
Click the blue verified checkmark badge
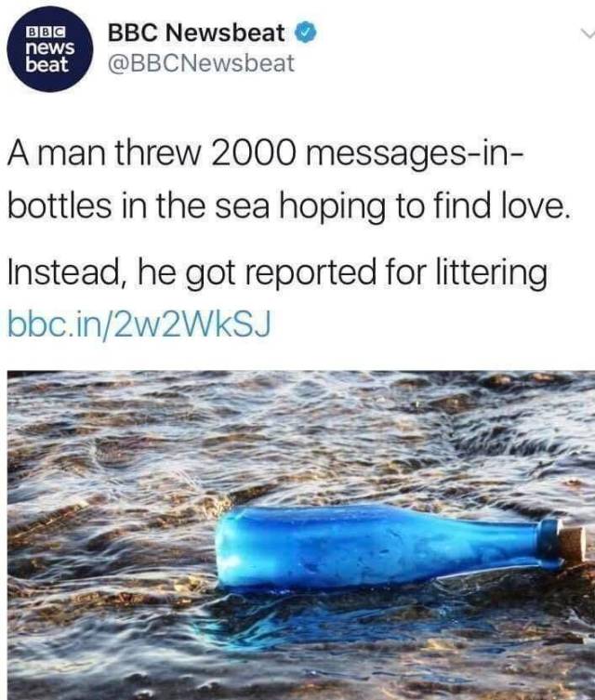pos(306,33)
